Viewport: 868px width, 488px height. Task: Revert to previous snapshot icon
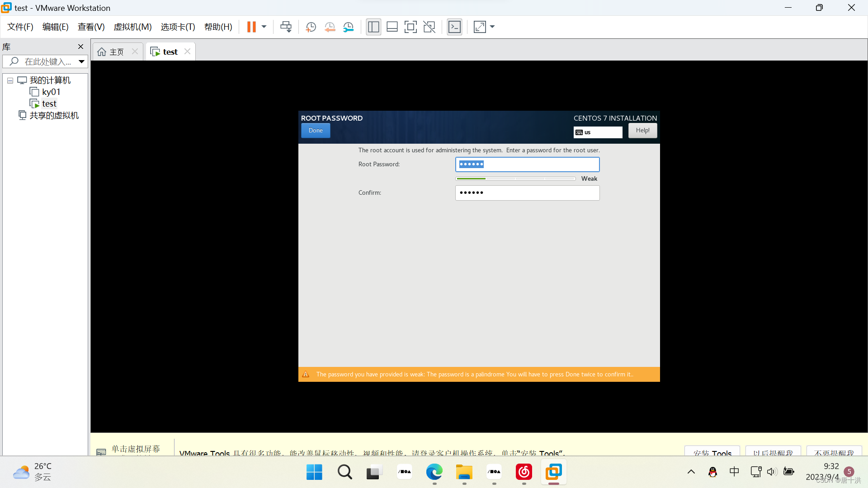tap(330, 27)
